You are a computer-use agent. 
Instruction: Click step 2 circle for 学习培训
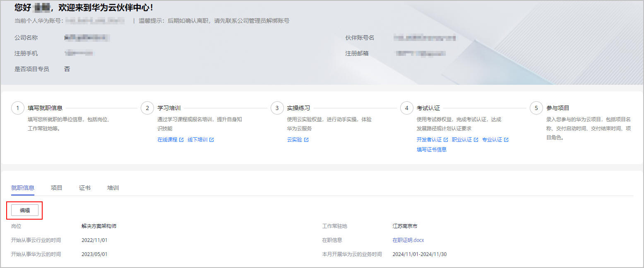(x=147, y=108)
